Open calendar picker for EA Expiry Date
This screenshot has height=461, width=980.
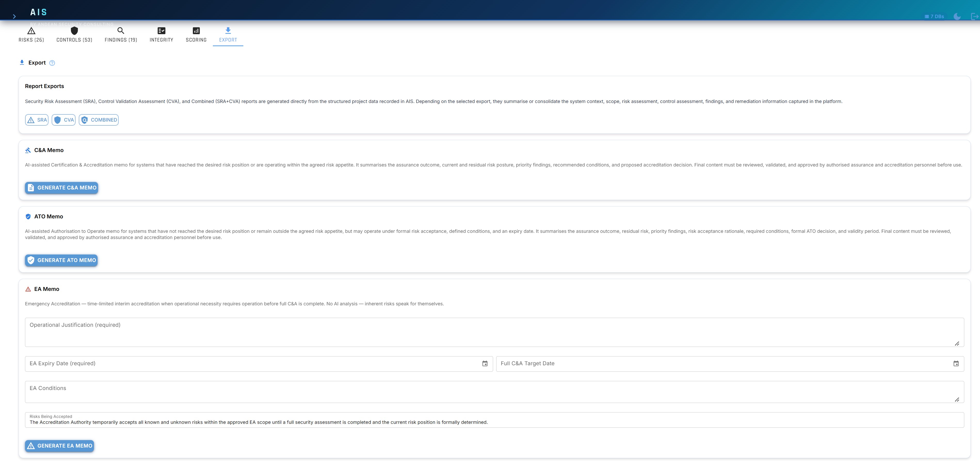click(485, 364)
